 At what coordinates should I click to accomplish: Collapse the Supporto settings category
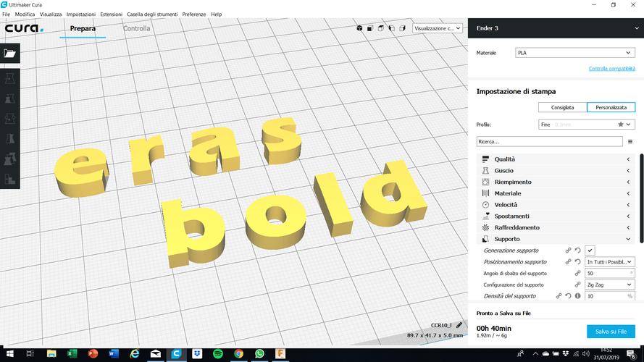(556, 239)
